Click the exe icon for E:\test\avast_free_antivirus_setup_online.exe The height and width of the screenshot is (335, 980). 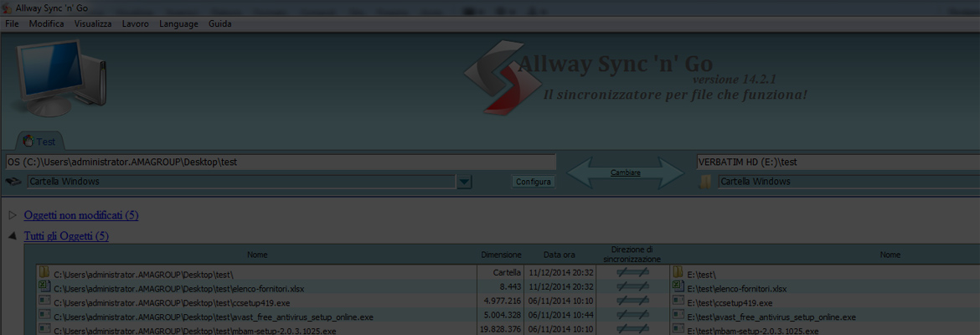[678, 315]
